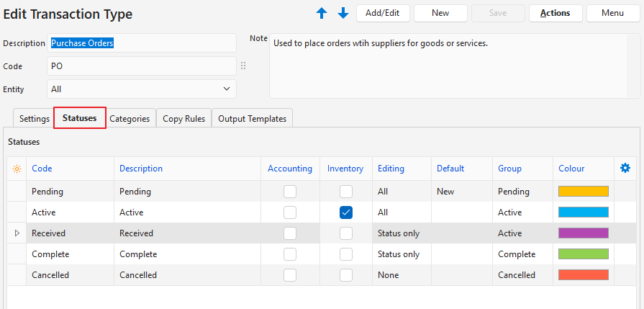Tick Inventory checkbox for Complete status

(346, 254)
